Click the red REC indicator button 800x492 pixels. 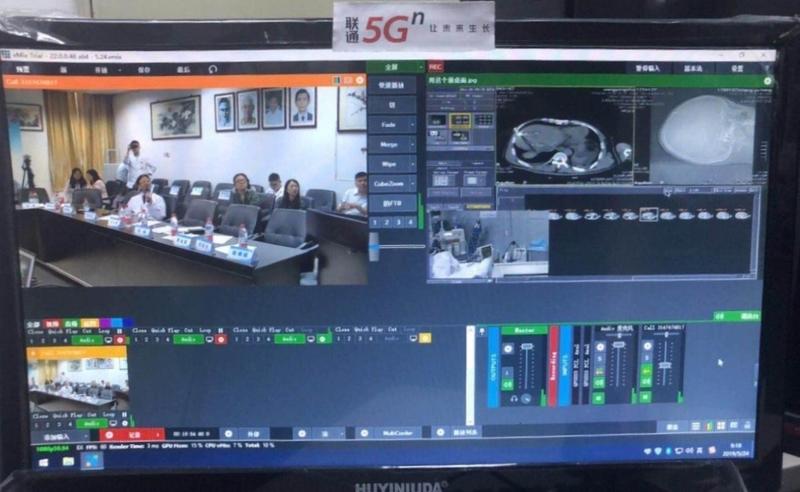(x=435, y=67)
